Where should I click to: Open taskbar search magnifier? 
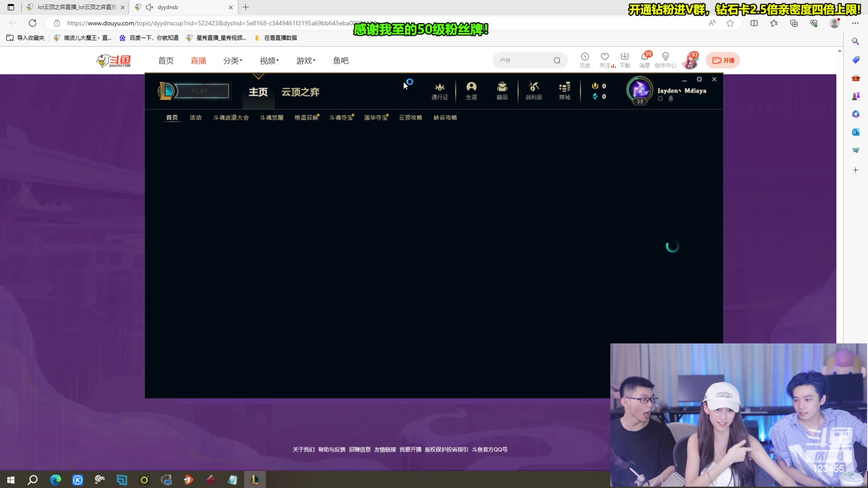click(33, 480)
